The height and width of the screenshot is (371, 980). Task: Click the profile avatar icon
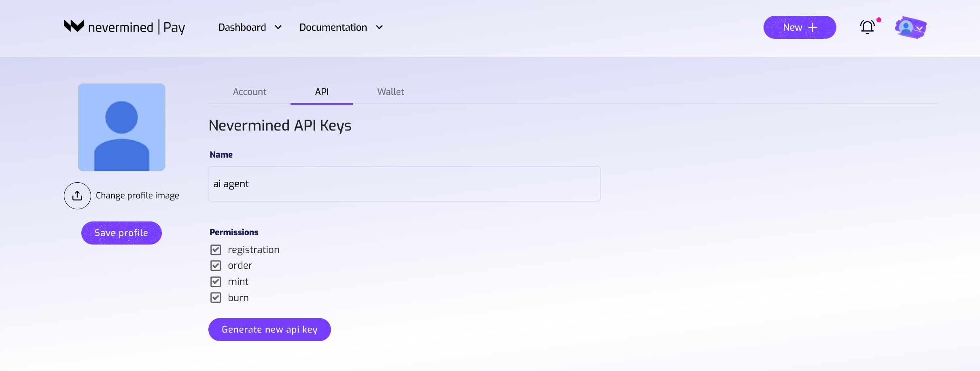click(908, 27)
